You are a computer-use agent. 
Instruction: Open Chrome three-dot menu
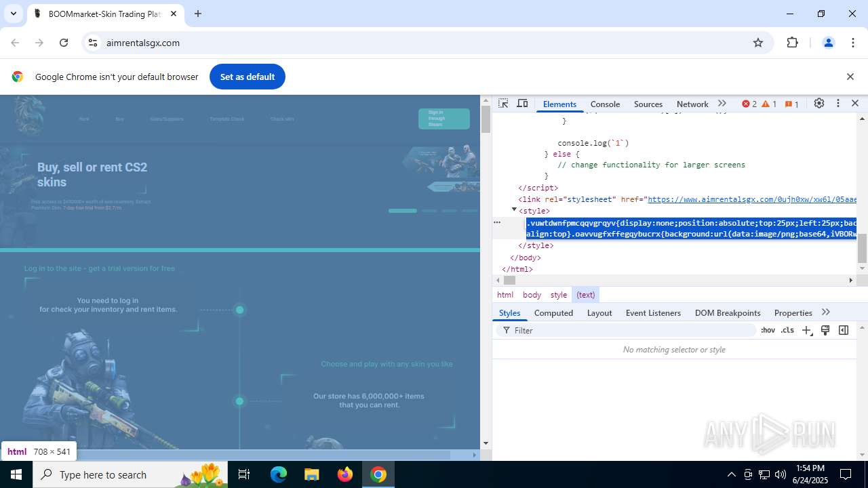click(853, 43)
